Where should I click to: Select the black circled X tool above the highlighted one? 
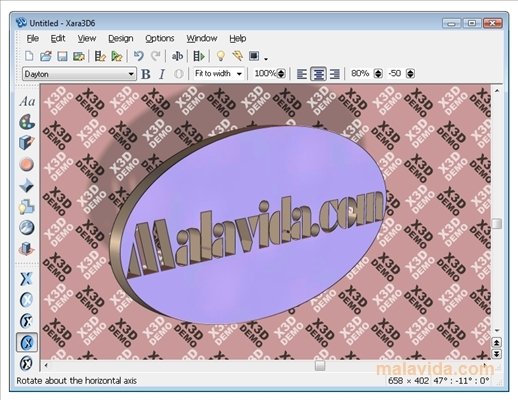[x=27, y=321]
